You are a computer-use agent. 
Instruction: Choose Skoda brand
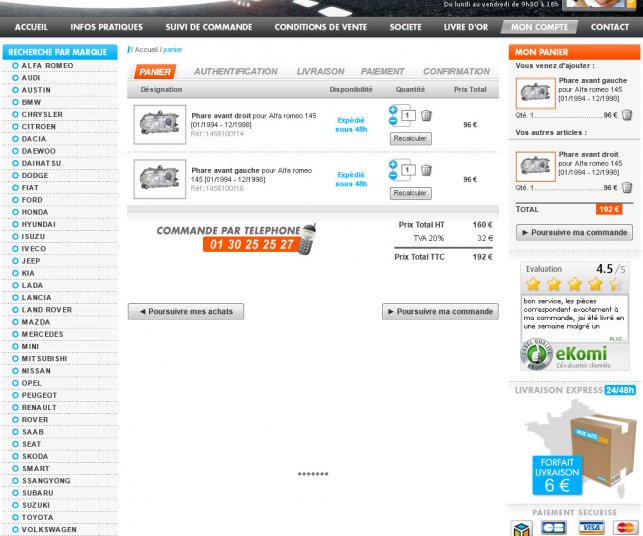point(35,456)
